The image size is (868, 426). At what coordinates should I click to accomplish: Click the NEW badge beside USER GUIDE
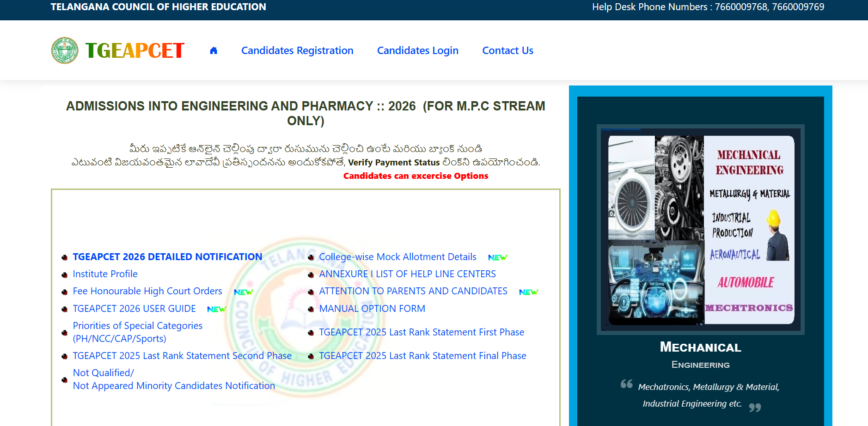click(x=217, y=309)
